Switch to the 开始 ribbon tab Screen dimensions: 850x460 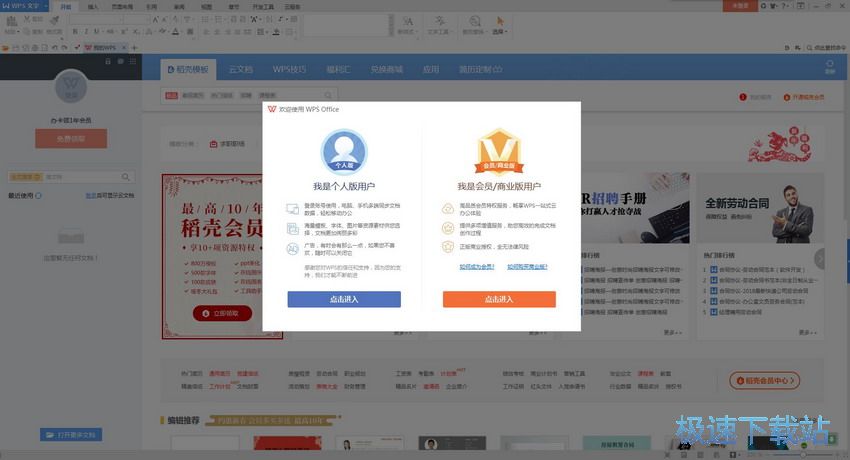tap(66, 7)
